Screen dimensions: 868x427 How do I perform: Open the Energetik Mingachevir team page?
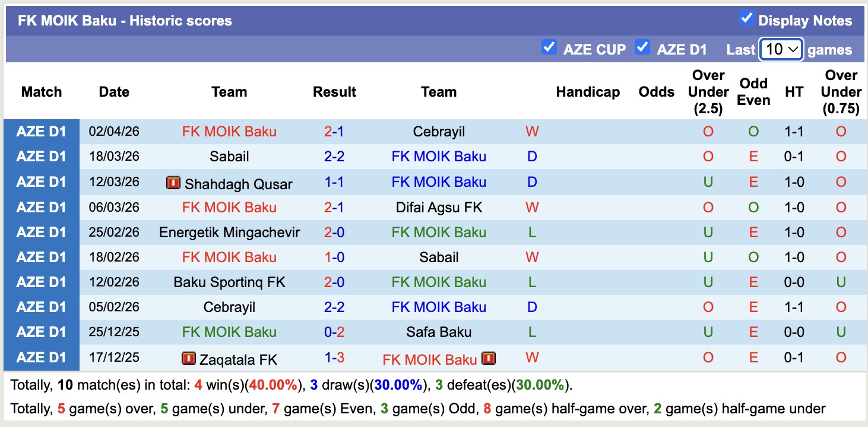coord(229,232)
